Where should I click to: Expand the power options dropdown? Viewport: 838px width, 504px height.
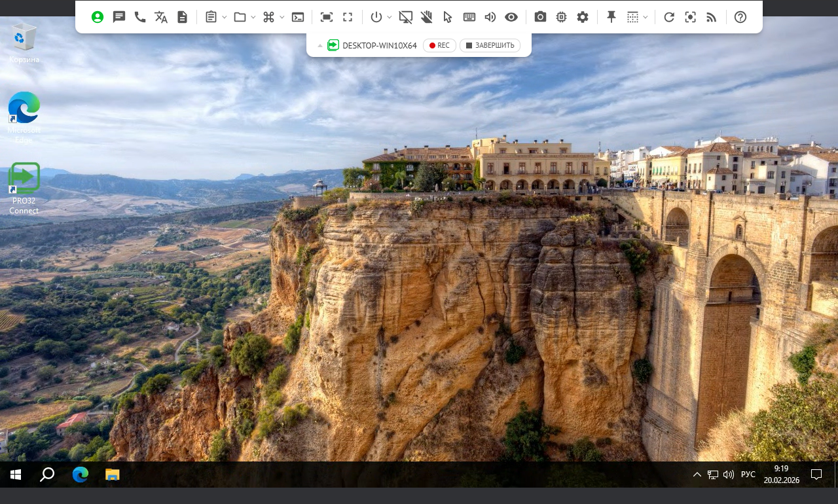click(390, 17)
